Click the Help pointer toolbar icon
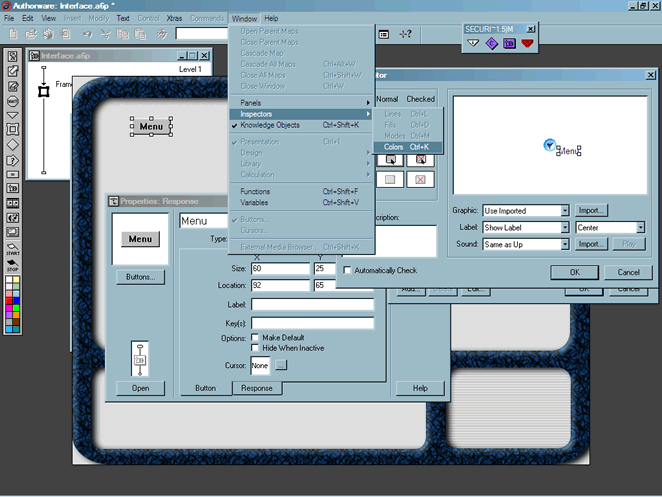The width and height of the screenshot is (662, 497). (x=405, y=34)
